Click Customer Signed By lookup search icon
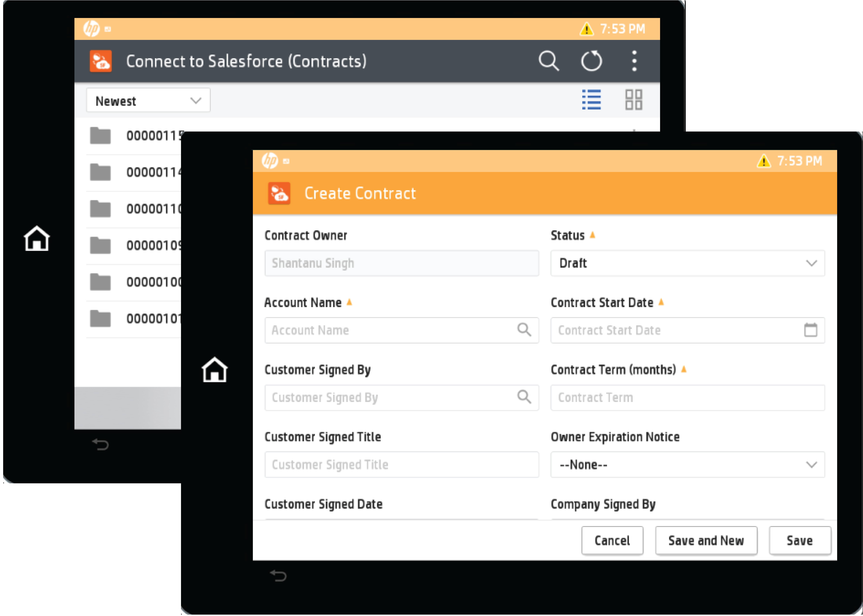The width and height of the screenshot is (863, 616). (524, 397)
